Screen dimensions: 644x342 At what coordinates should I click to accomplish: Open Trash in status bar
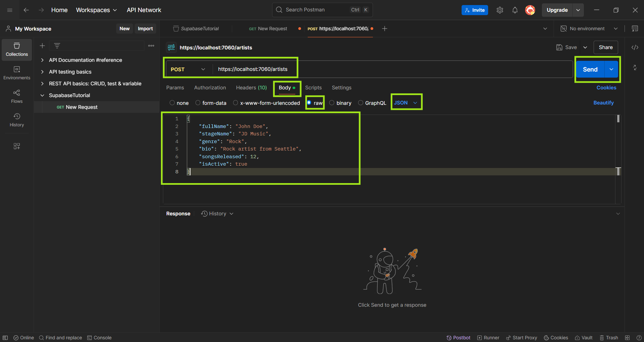coord(609,338)
